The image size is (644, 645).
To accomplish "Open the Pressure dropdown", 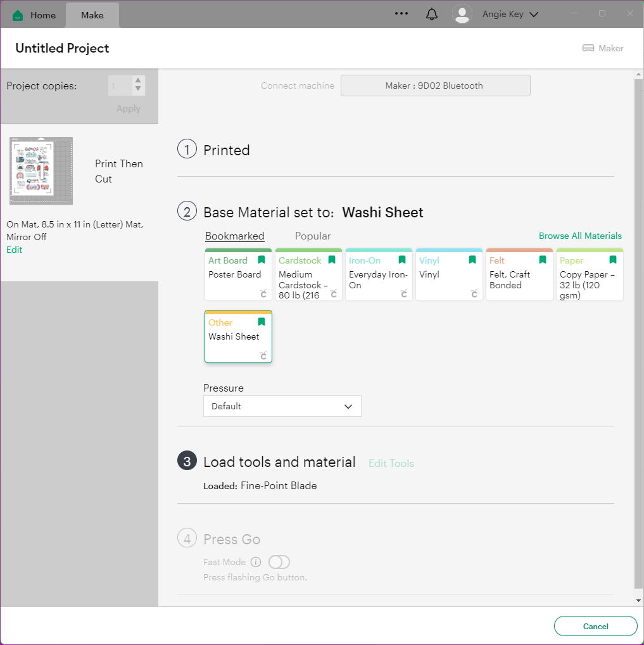I will [282, 406].
